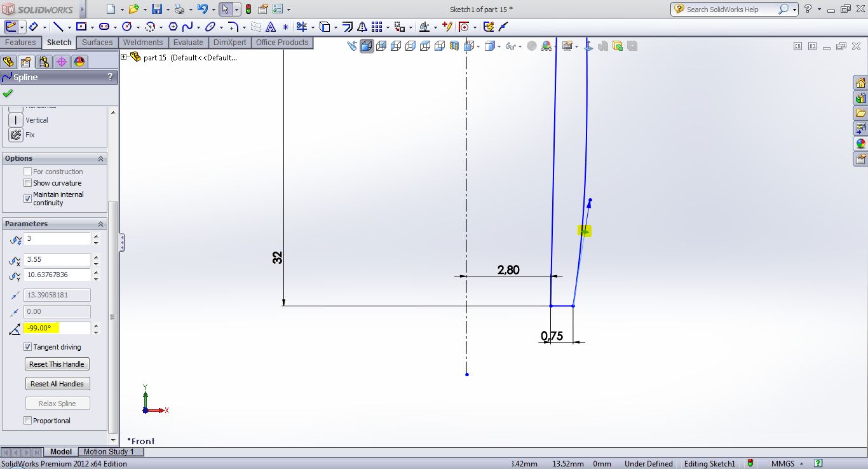
Task: Open the Appearances color ball tab
Action: 79,62
